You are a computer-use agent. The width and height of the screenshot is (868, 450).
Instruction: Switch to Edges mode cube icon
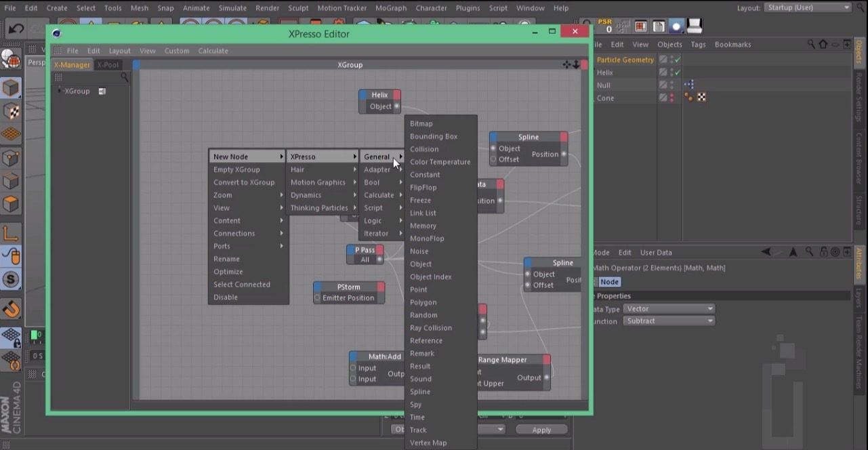pyautogui.click(x=11, y=181)
